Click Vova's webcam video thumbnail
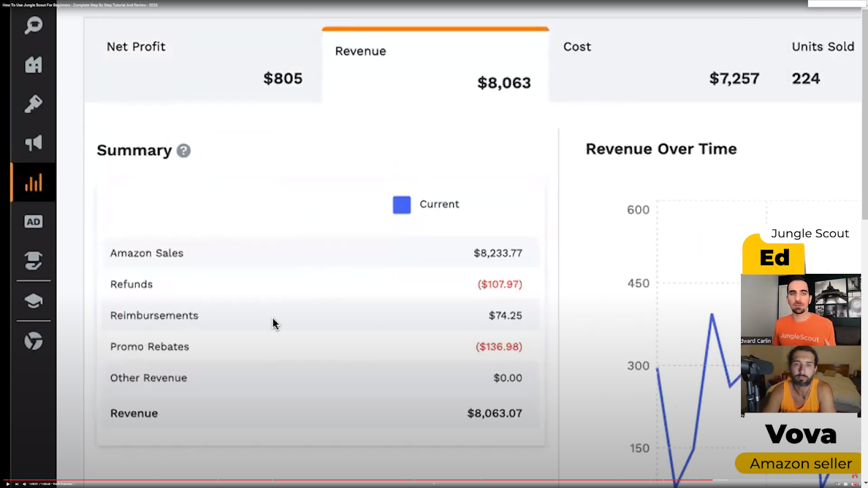The width and height of the screenshot is (868, 488). (801, 381)
